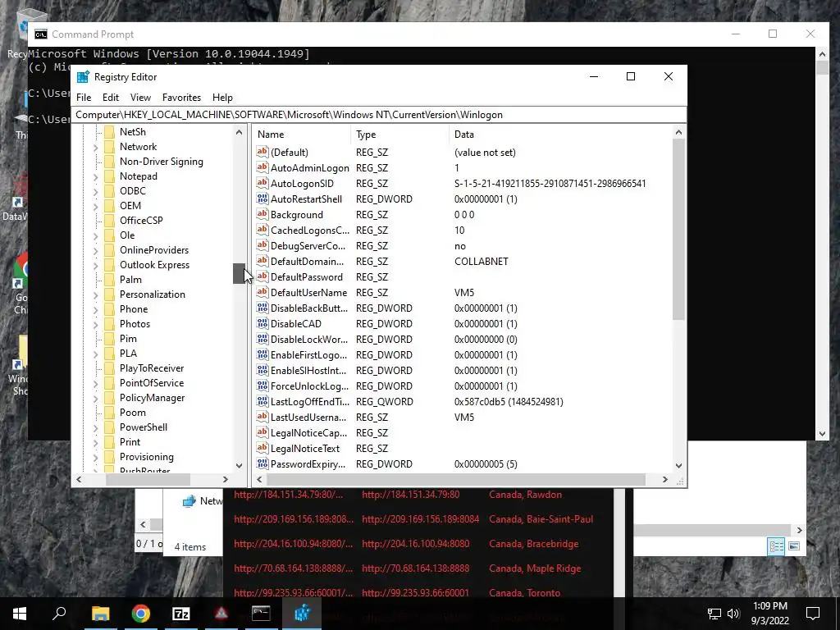
Task: Click the red triangle app taskbar icon
Action: (221, 614)
